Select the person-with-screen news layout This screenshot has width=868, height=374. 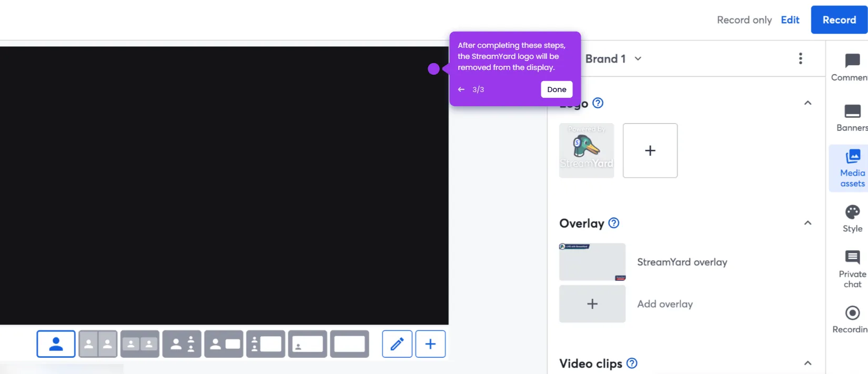point(224,344)
